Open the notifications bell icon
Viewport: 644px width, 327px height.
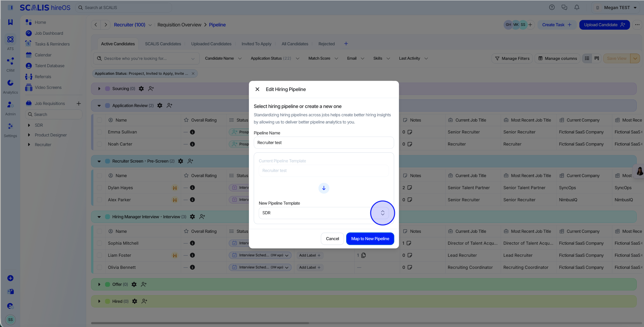577,8
